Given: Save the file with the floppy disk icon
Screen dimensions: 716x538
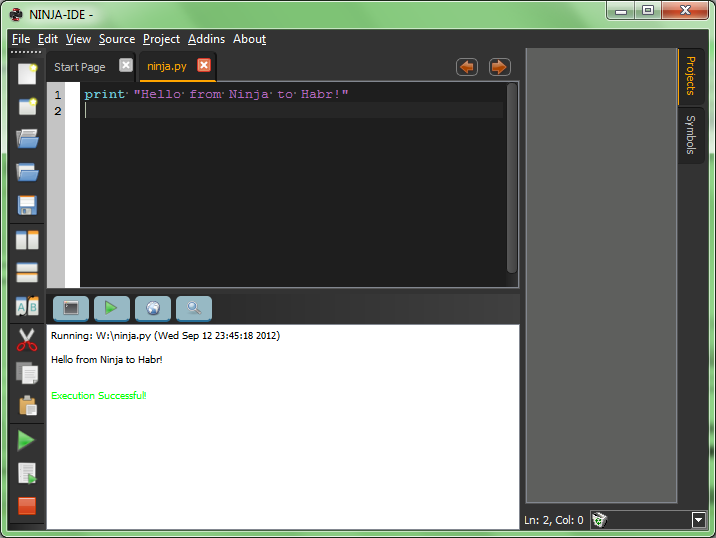Looking at the screenshot, I should coord(27,205).
